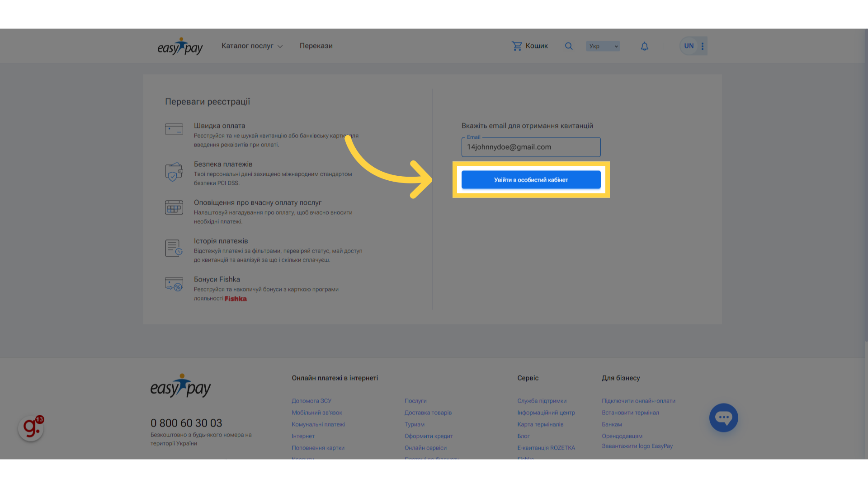Open the shopping cart Кошик

tap(529, 46)
